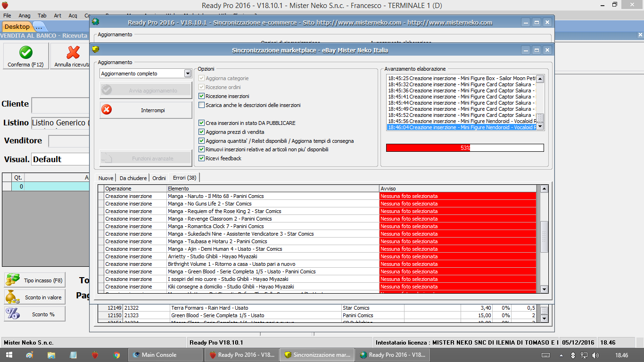The height and width of the screenshot is (362, 644).
Task: Open the Anag menu
Action: (25, 16)
